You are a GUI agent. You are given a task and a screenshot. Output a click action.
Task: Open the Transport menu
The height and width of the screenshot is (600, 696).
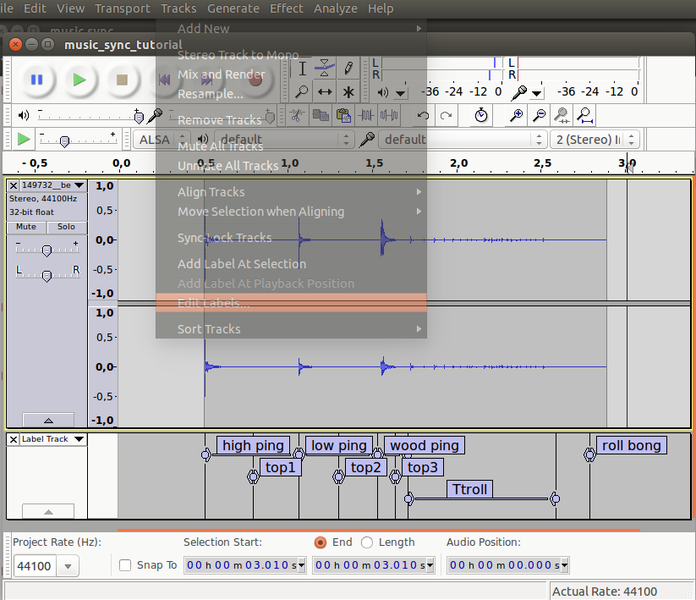[123, 8]
